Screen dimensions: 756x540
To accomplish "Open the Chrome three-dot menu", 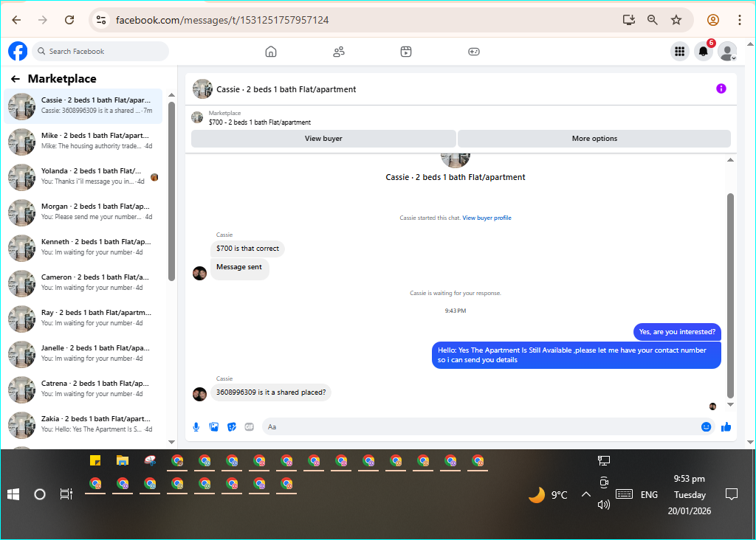I will point(739,20).
